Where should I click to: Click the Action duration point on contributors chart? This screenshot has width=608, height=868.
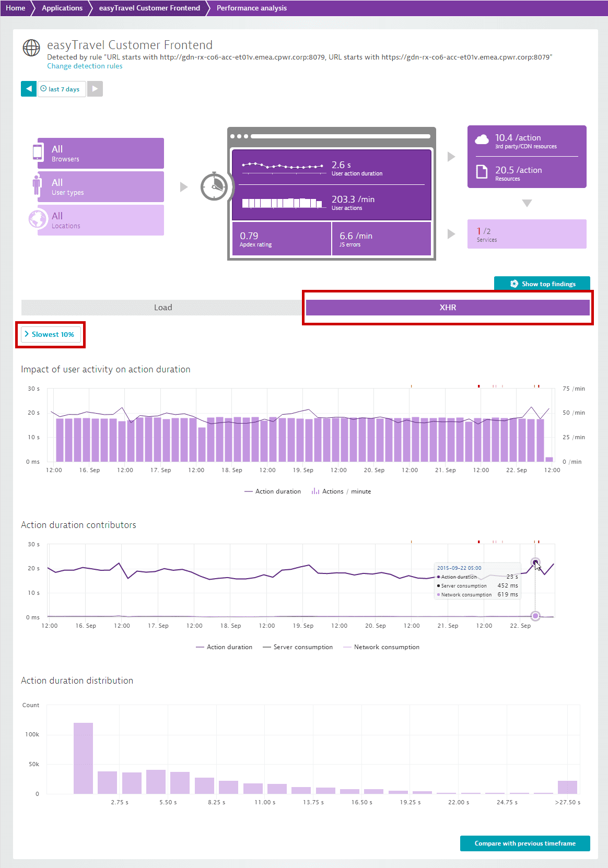point(535,562)
